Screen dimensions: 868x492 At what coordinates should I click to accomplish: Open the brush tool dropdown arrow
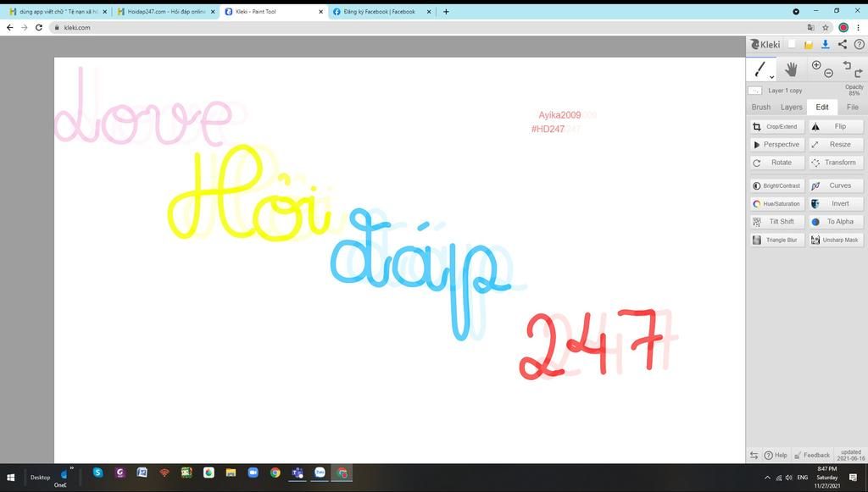click(x=771, y=77)
